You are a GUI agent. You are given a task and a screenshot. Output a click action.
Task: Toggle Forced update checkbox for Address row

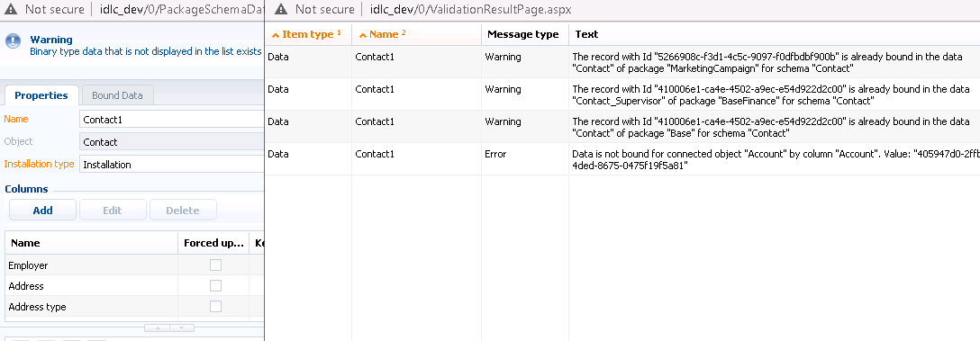pyautogui.click(x=215, y=285)
